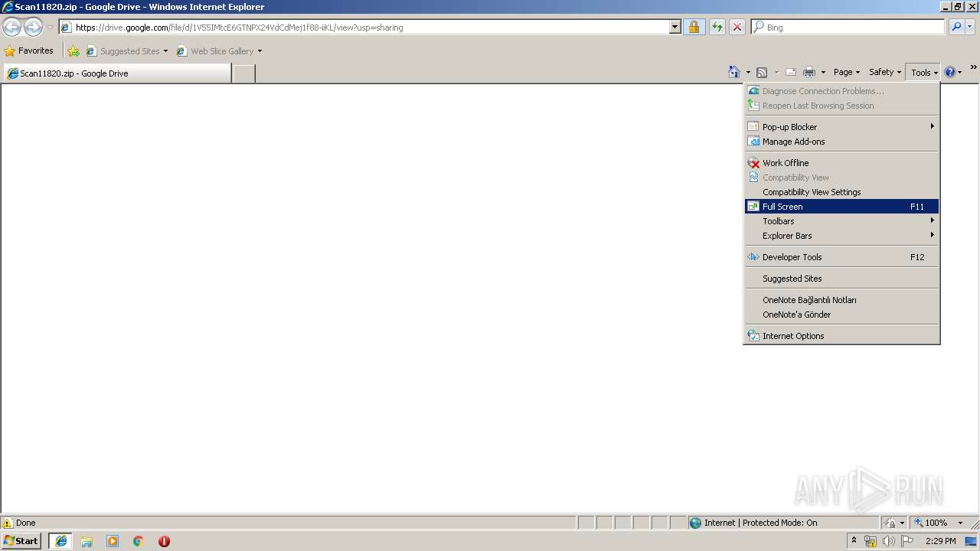Click the network tray icon
Screen dimensions: 980x551
[x=871, y=541]
